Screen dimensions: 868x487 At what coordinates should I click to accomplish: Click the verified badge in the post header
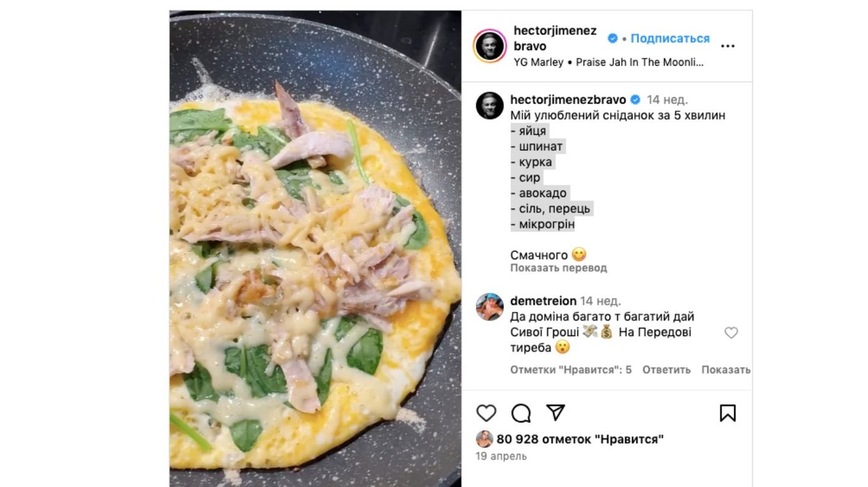click(613, 38)
